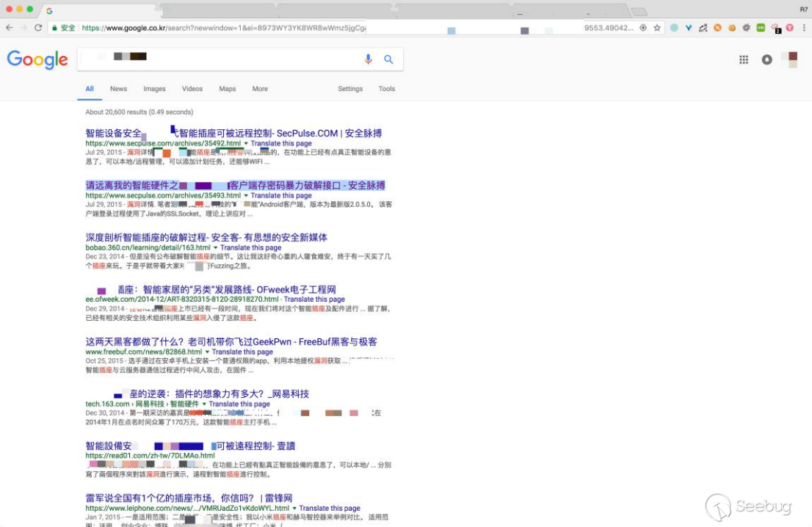Switch to the Images tab
The width and height of the screenshot is (812, 527).
click(x=154, y=89)
